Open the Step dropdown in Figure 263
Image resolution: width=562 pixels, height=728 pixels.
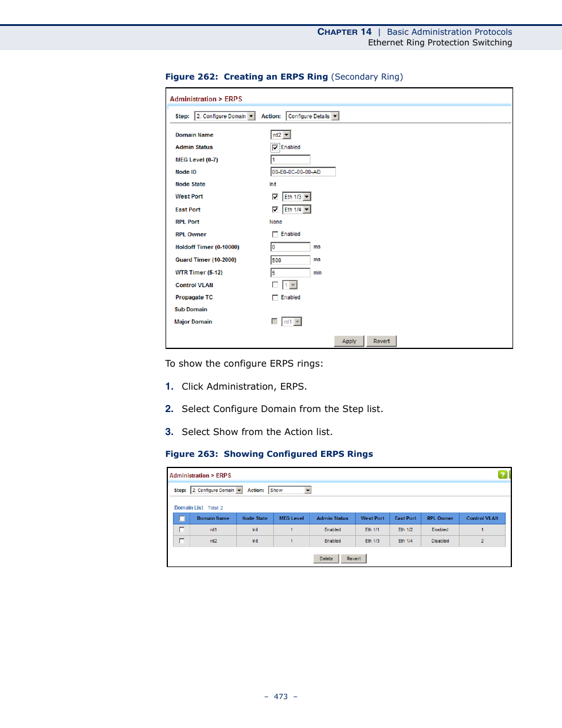point(217,490)
